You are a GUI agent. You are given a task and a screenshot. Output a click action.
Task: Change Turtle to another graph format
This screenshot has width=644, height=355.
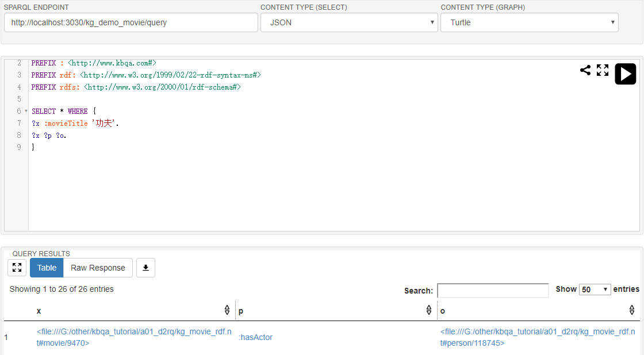[x=529, y=22]
